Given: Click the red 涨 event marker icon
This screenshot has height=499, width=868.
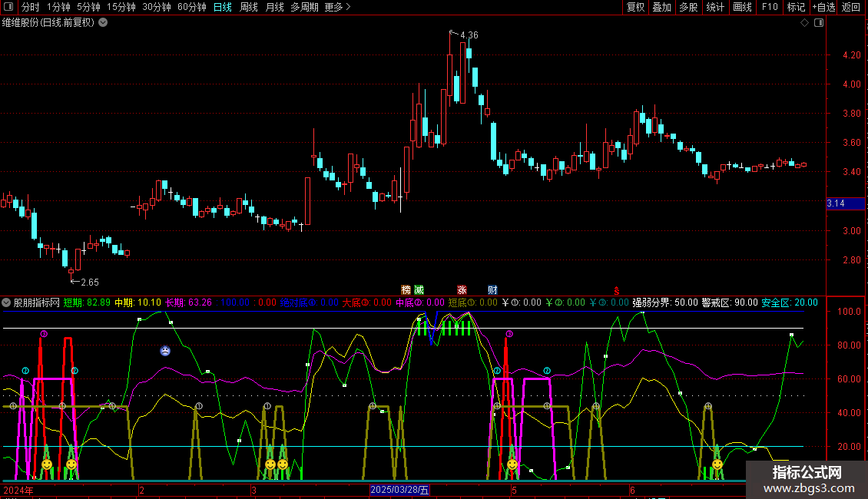Looking at the screenshot, I should [462, 290].
